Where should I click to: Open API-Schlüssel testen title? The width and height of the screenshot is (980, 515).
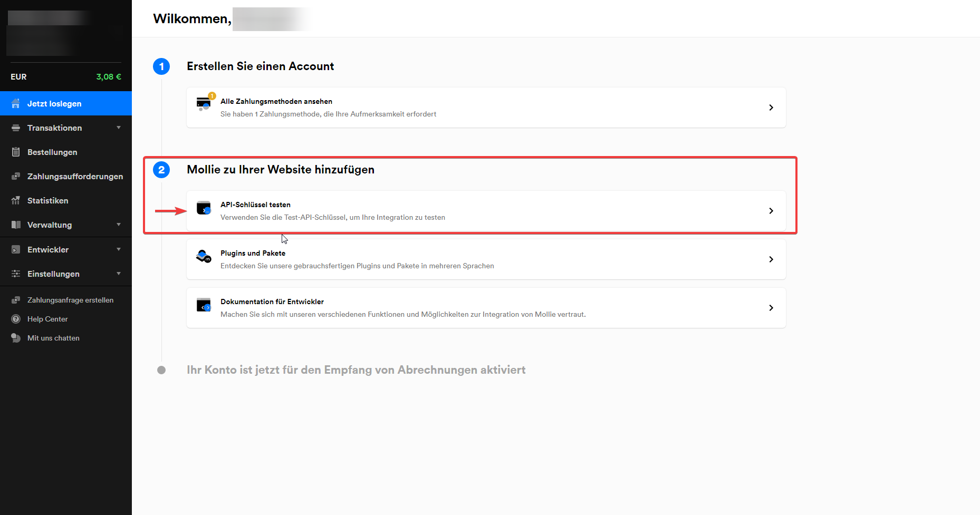coord(255,205)
